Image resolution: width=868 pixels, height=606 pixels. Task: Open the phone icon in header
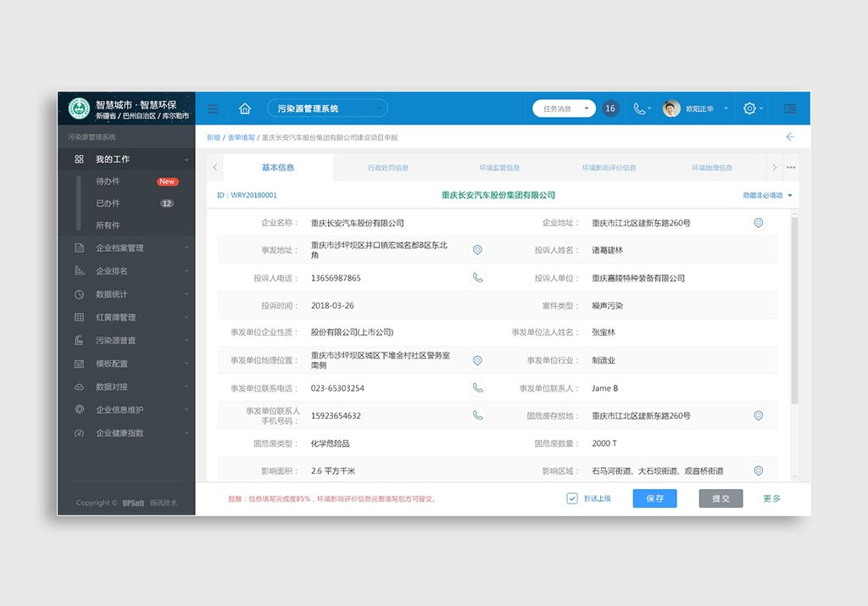click(639, 108)
